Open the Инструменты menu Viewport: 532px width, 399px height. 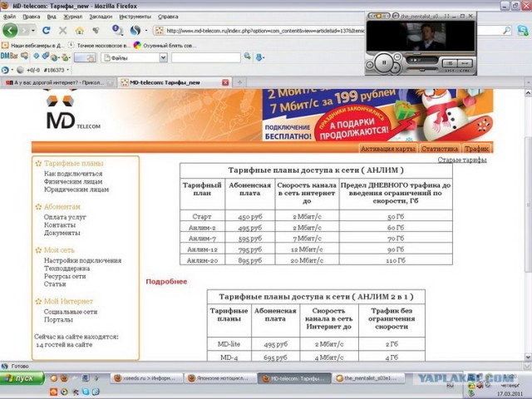[135, 17]
